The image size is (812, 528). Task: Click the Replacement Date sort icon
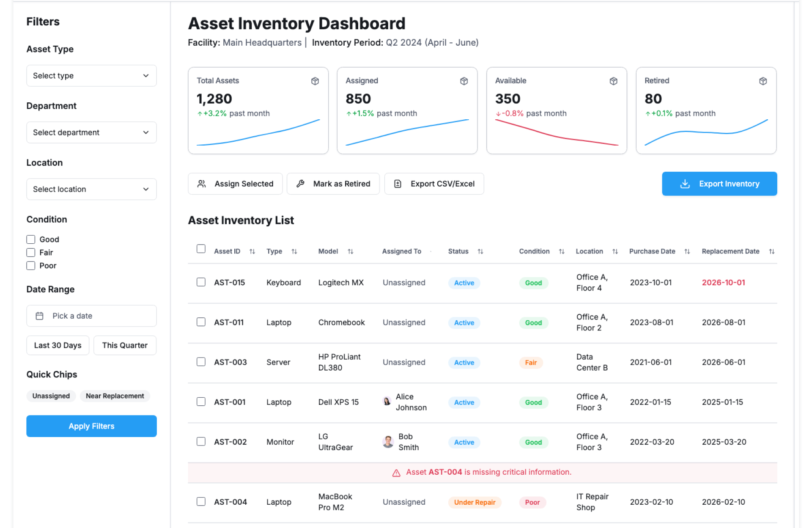point(771,251)
